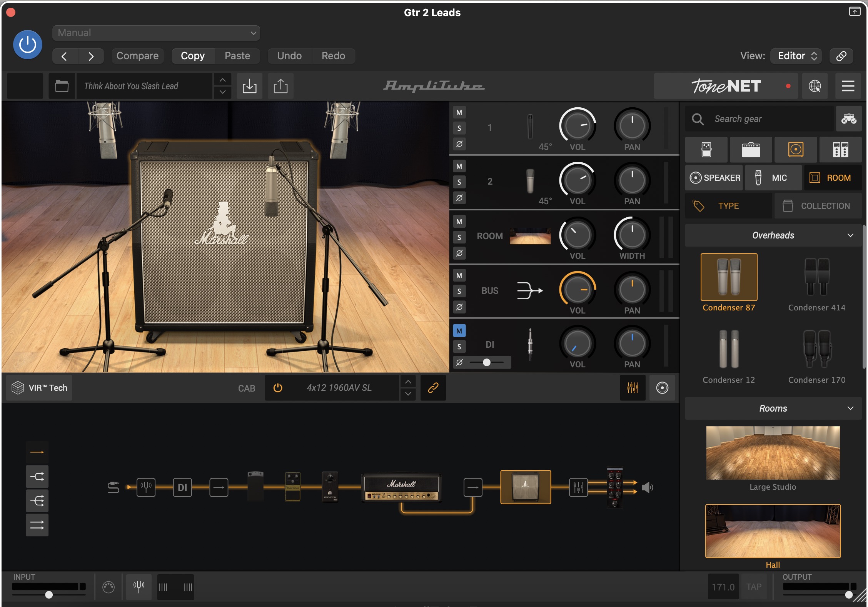Click the ROOM WIDTH knob
This screenshot has height=607, width=868.
[x=632, y=235]
